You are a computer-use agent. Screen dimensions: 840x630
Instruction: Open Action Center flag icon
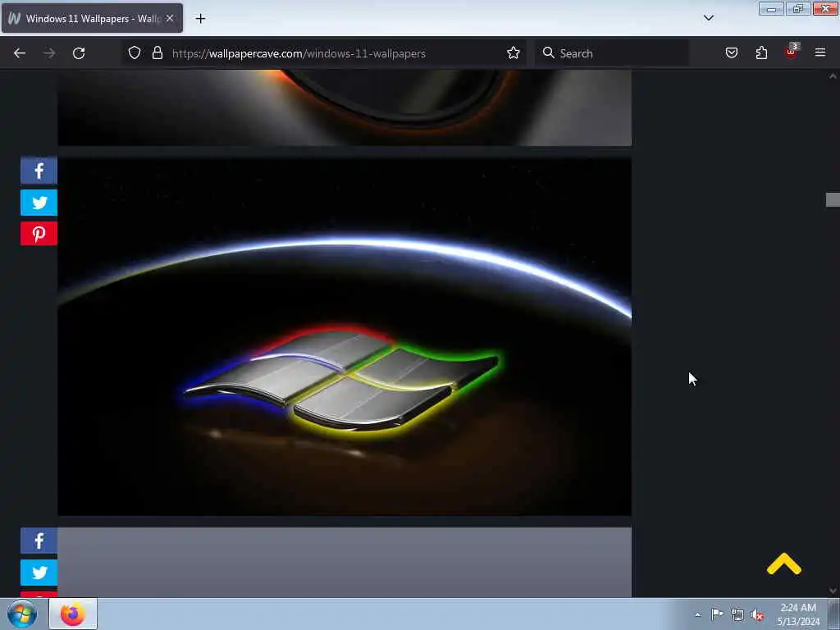click(717, 614)
